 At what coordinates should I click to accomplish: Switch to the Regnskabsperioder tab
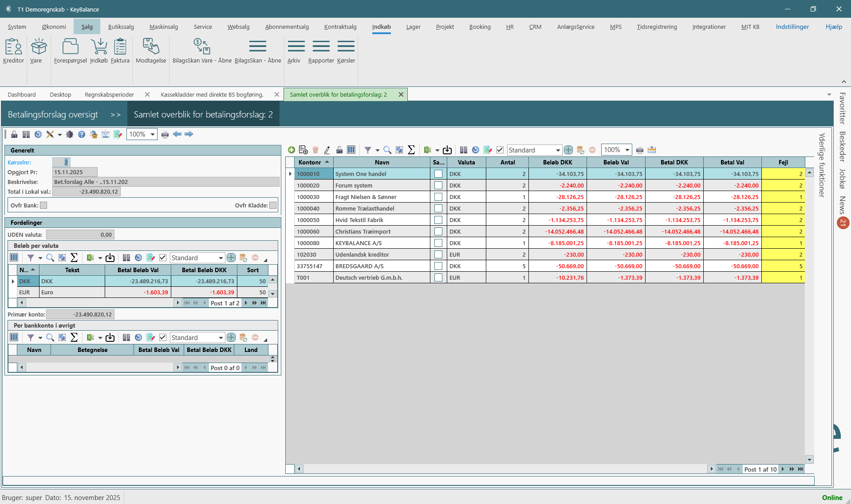click(x=109, y=94)
